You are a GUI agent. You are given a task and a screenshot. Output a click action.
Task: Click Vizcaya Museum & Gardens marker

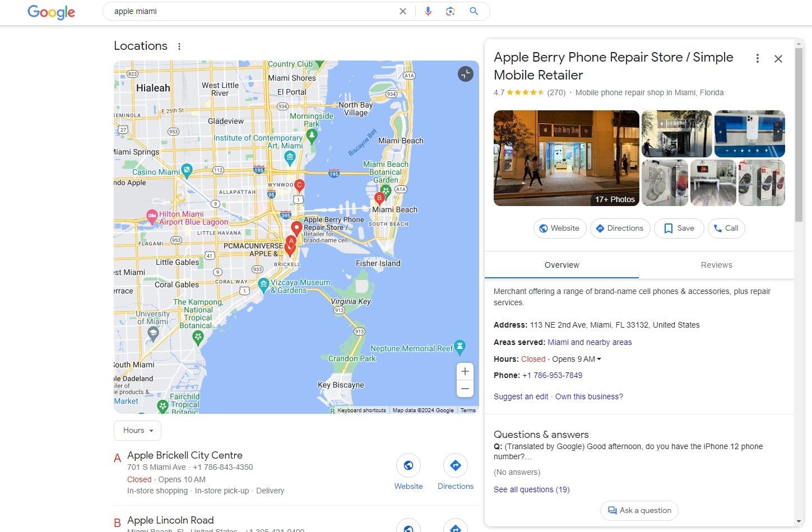coord(263,286)
